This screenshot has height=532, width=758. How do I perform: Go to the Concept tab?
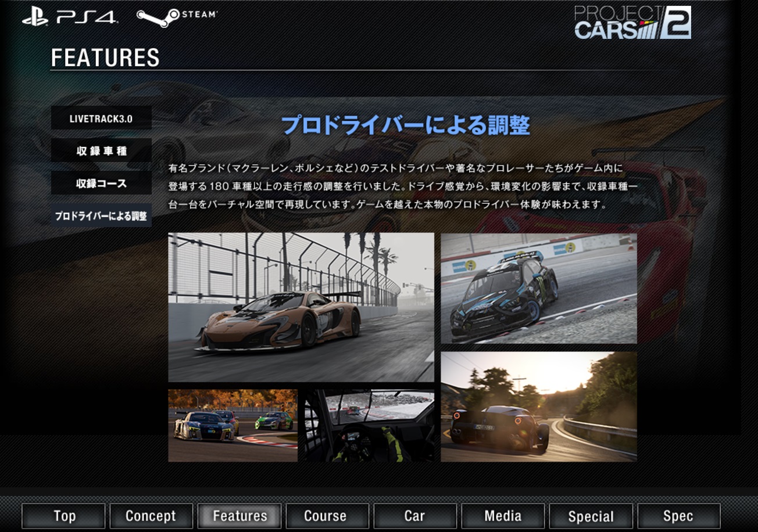tap(151, 516)
